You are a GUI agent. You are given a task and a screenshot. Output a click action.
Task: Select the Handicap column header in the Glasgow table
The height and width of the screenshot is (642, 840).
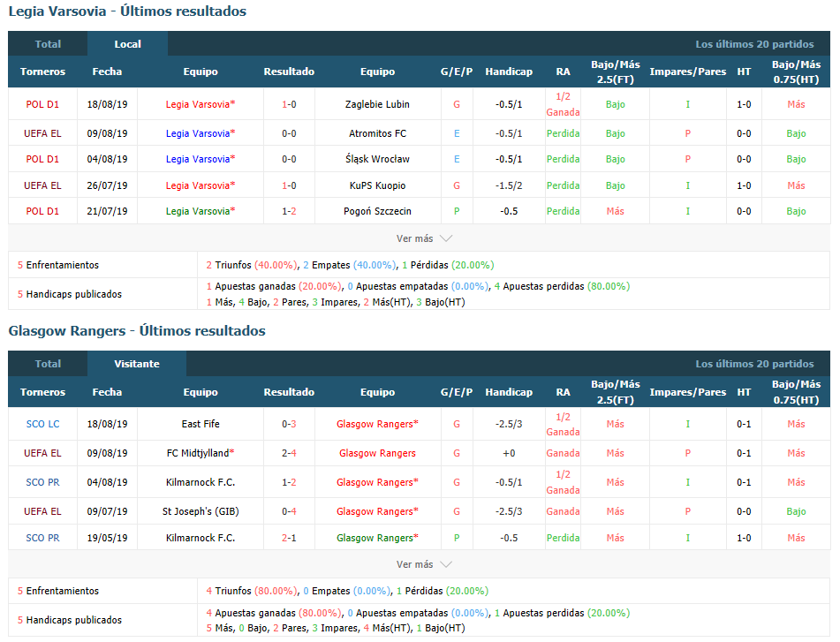[509, 392]
